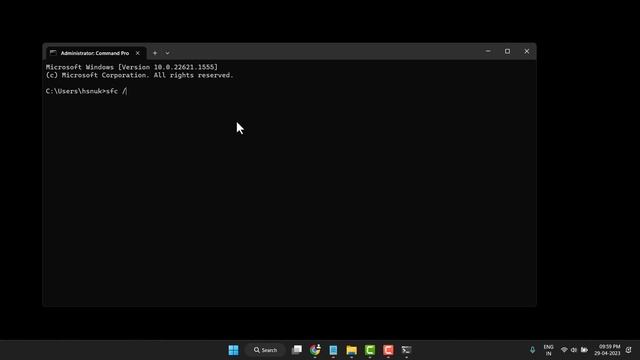Click the Terminal icon in the taskbar
Screen dimensions: 640x360
406,350
